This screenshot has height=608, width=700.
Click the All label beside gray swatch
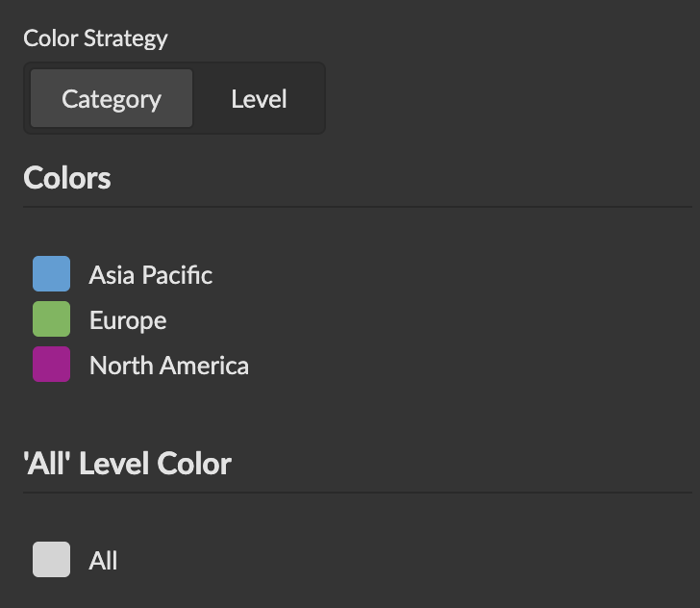[103, 561]
